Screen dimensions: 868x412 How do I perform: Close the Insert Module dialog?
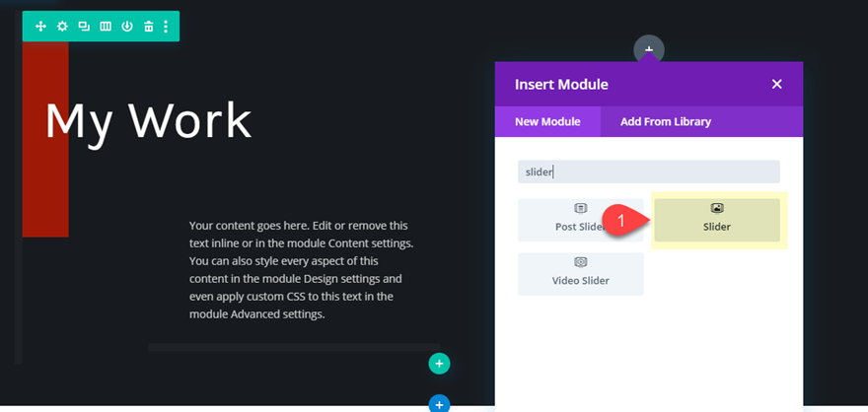[776, 84]
